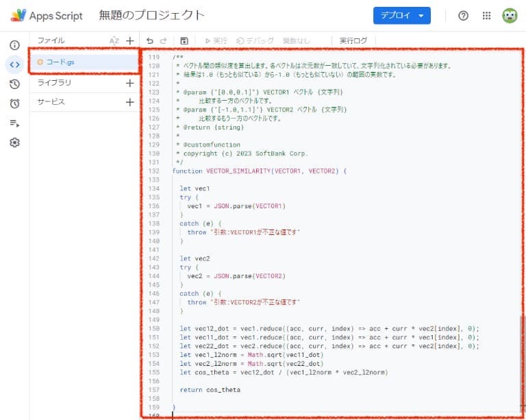Click the save project floppy disk icon
Viewport: 526px width, 420px height.
coord(184,41)
